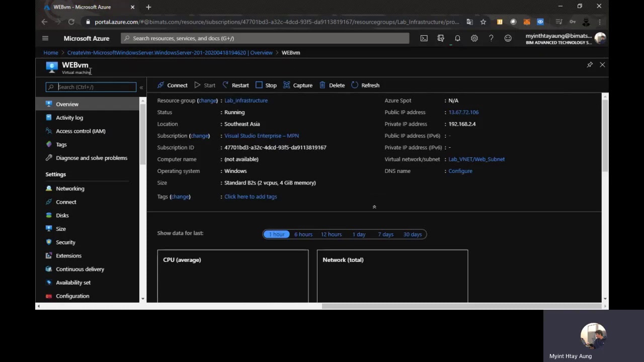Select Overview in the resource menu
The width and height of the screenshot is (644, 362).
[88, 104]
